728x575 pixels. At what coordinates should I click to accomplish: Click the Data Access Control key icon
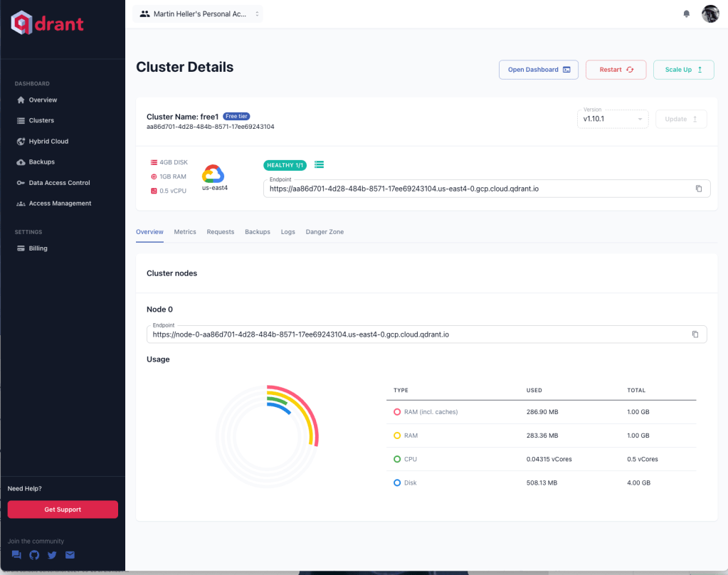tap(21, 182)
